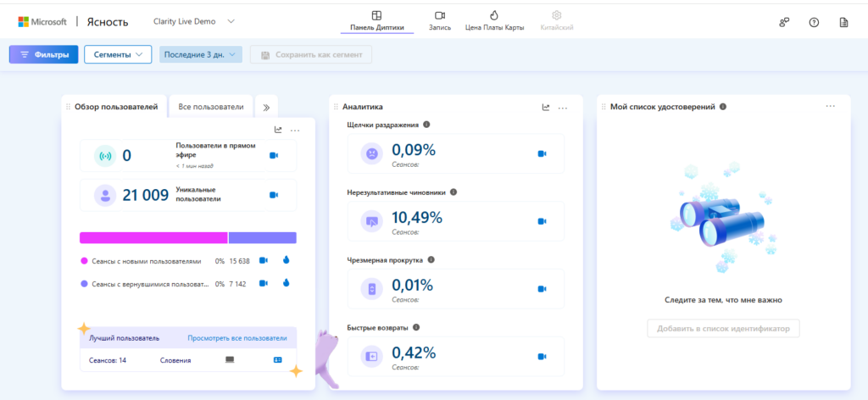Open the help question mark icon
The width and height of the screenshot is (868, 400).
click(x=814, y=22)
